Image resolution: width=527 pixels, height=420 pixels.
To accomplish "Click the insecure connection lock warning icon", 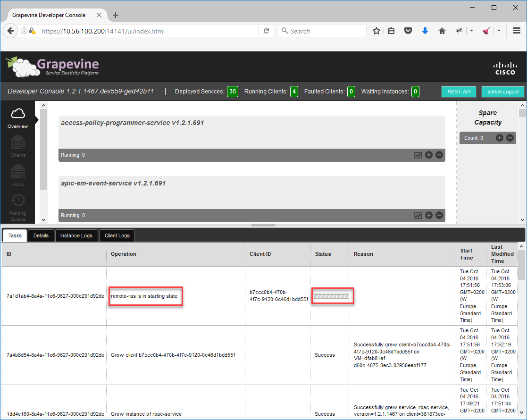I will tap(32, 31).
